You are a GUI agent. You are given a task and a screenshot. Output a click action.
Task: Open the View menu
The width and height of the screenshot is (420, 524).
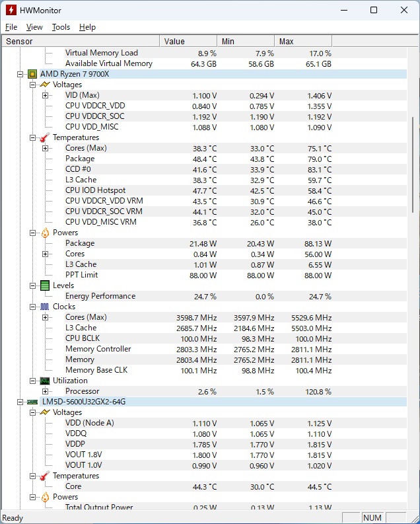coord(34,27)
